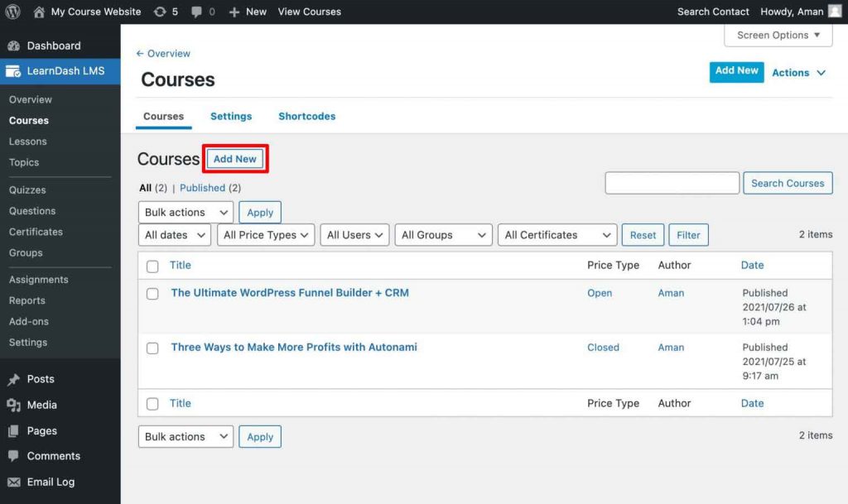Open LearnDash Settings in the sidebar submenu
Viewport: 848px width, 504px height.
28,343
